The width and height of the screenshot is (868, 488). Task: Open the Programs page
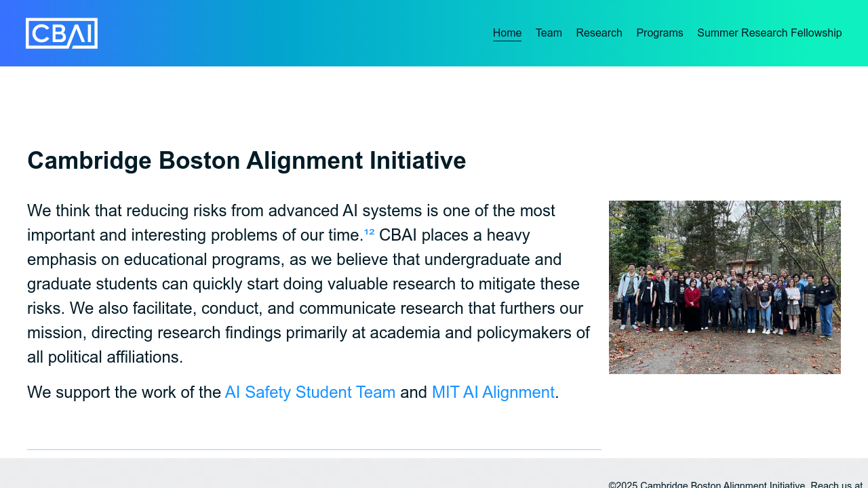(x=659, y=33)
